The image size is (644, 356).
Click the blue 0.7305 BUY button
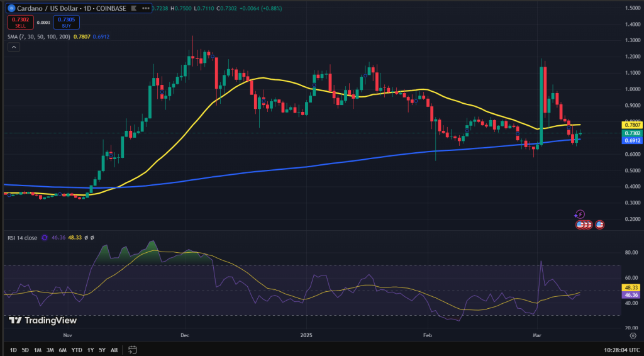66,22
